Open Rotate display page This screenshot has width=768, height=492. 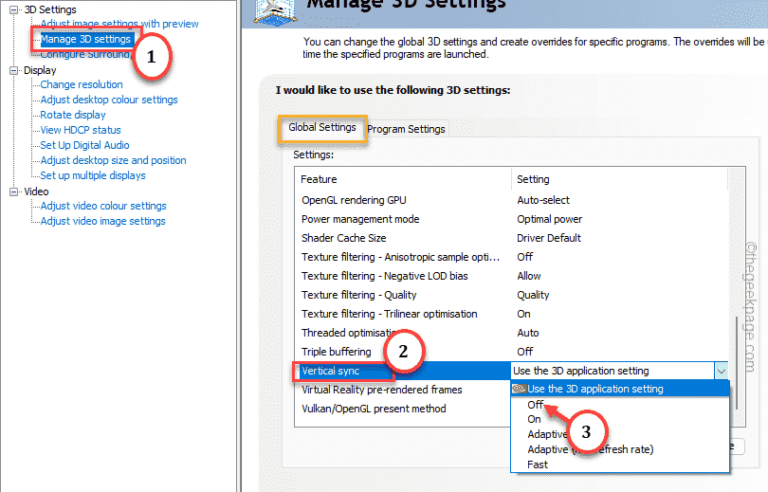(x=73, y=115)
